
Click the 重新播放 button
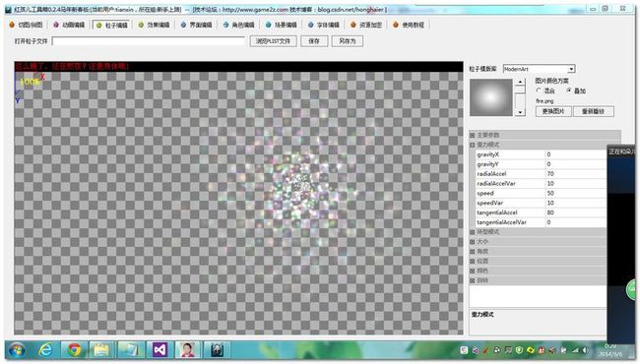point(593,111)
